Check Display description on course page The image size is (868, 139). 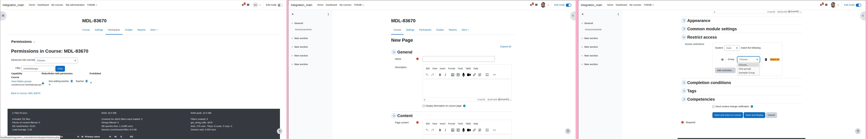point(424,106)
